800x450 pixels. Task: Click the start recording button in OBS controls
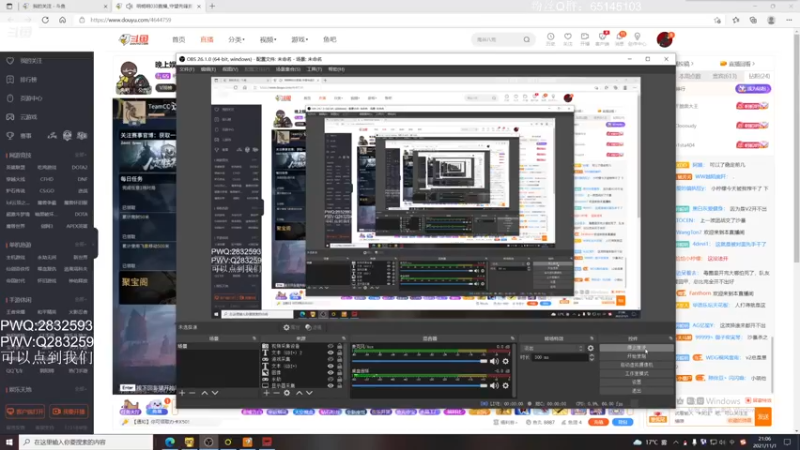point(636,356)
